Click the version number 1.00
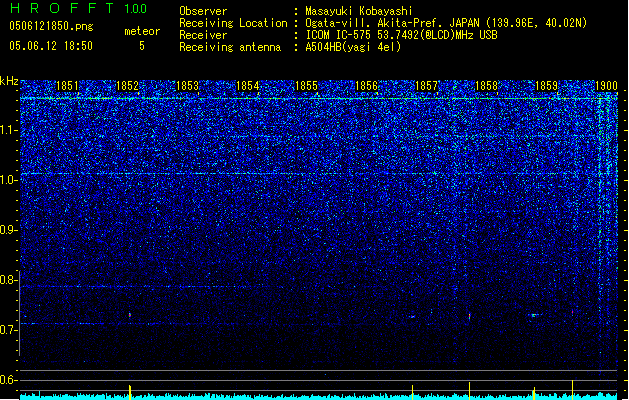 pos(136,9)
